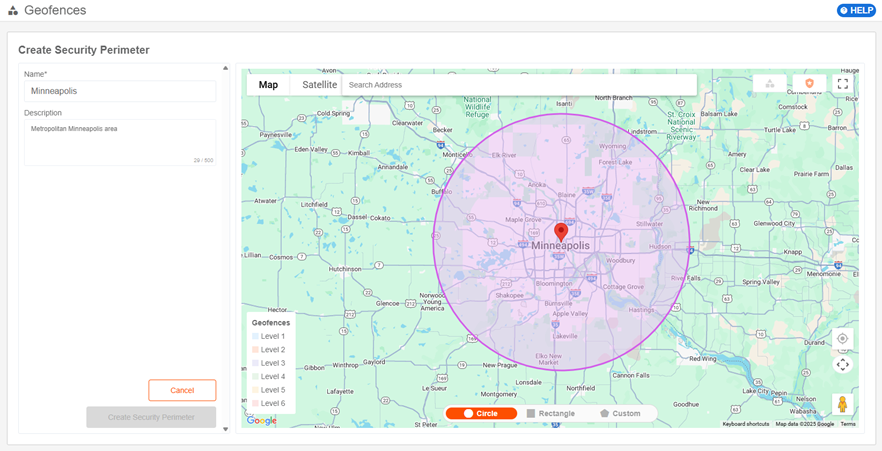Screen dimensions: 882x451
Task: Click the Level 2 legend color swatch
Action: [255, 350]
